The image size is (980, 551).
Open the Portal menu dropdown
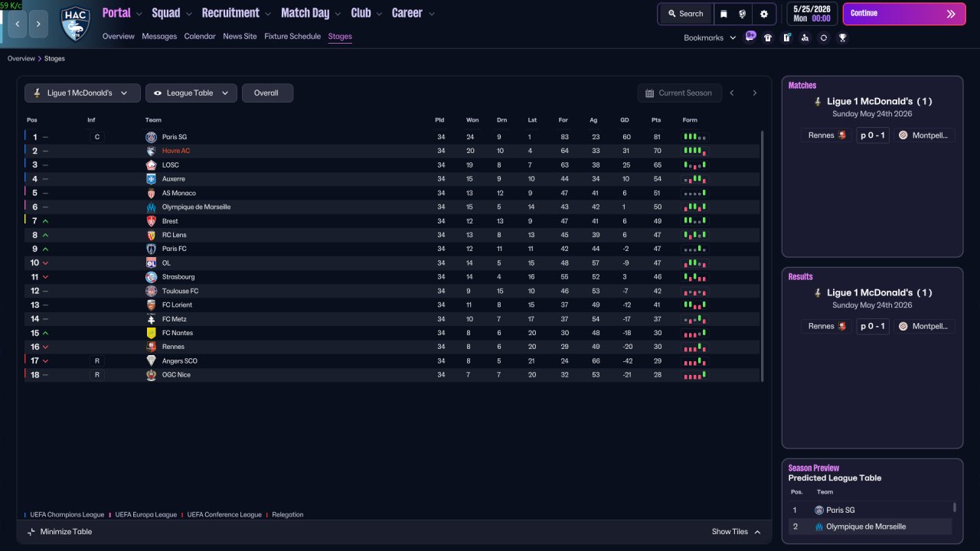(x=122, y=13)
